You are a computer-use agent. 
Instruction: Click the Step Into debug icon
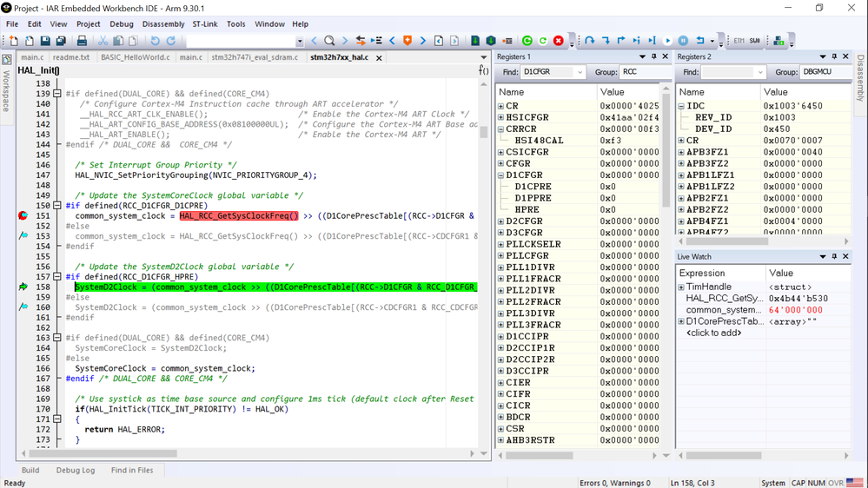tap(606, 41)
